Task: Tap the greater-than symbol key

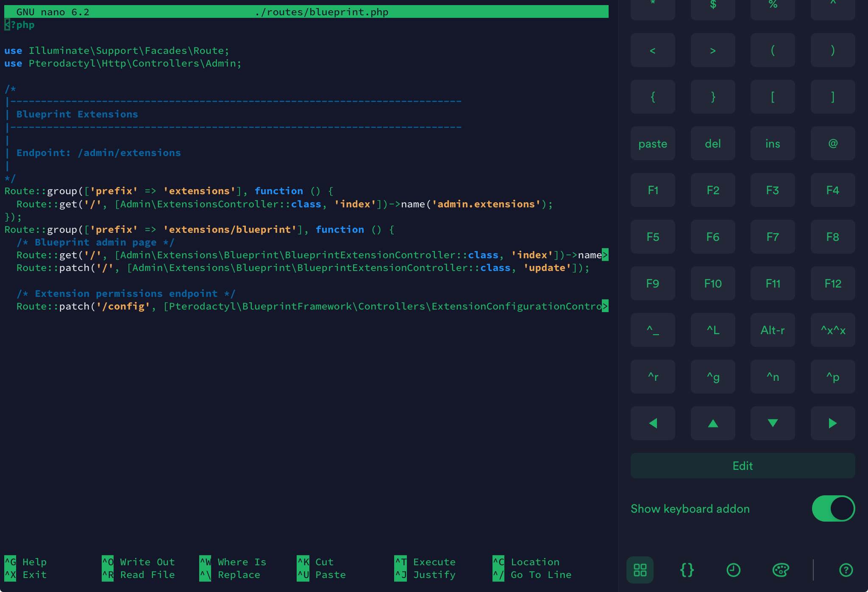Action: 713,50
